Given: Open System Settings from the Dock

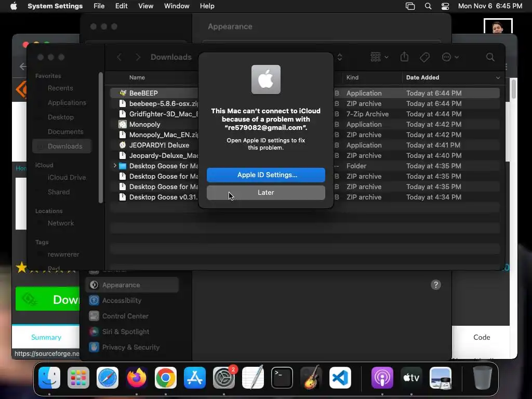Looking at the screenshot, I should click(x=224, y=378).
